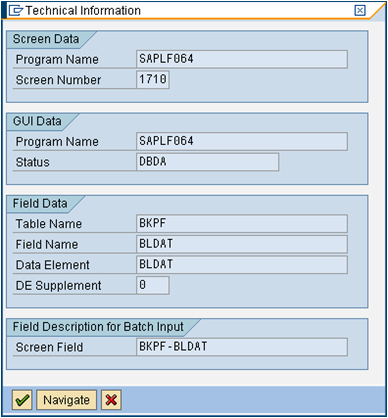The height and width of the screenshot is (418, 388).
Task: Click the Navigate button
Action: click(67, 400)
